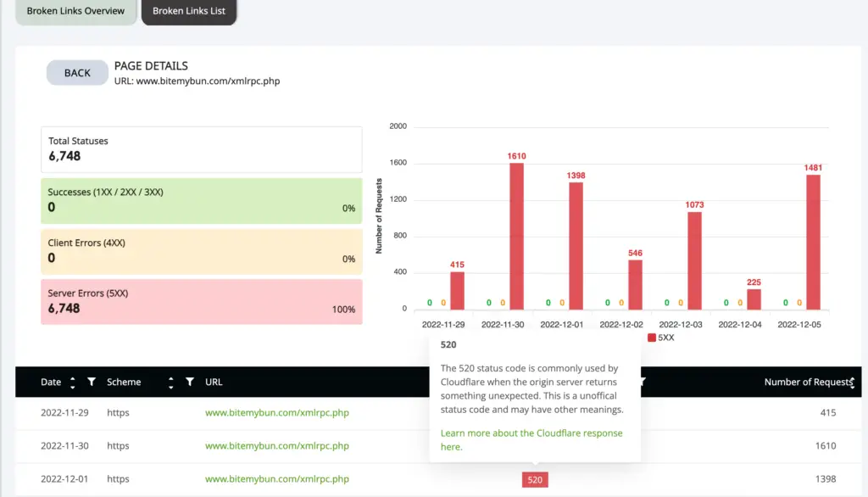The width and height of the screenshot is (868, 497).
Task: Open the Date column filter funnel
Action: 92,382
